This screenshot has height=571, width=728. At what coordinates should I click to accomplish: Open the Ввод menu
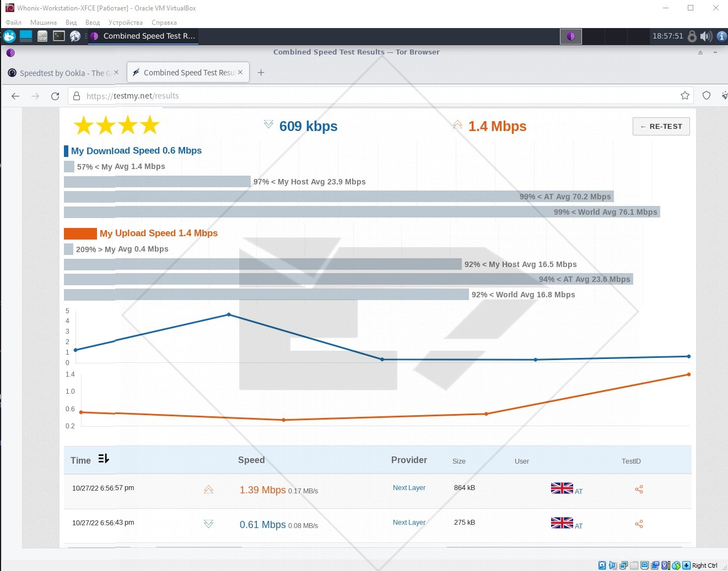pyautogui.click(x=93, y=23)
